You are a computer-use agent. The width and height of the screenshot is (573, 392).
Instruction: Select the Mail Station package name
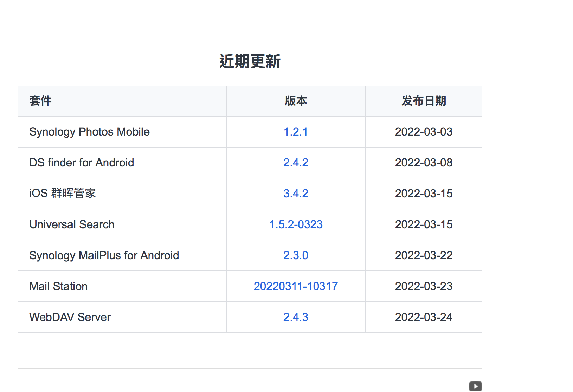[58, 286]
